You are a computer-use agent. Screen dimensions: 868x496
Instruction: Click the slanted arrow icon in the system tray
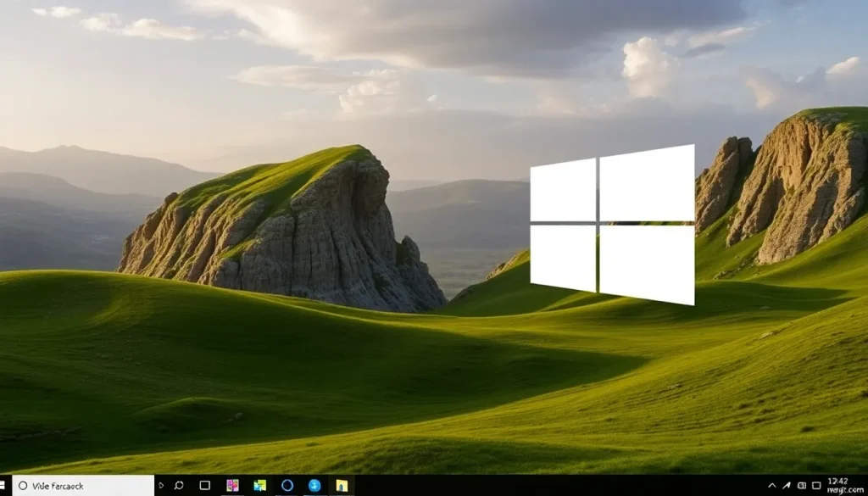click(x=787, y=486)
